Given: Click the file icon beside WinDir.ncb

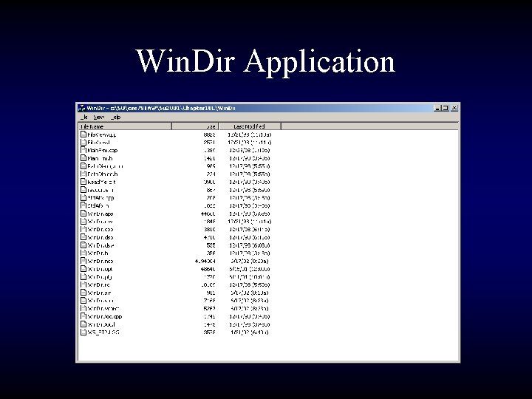Looking at the screenshot, I should tap(83, 261).
